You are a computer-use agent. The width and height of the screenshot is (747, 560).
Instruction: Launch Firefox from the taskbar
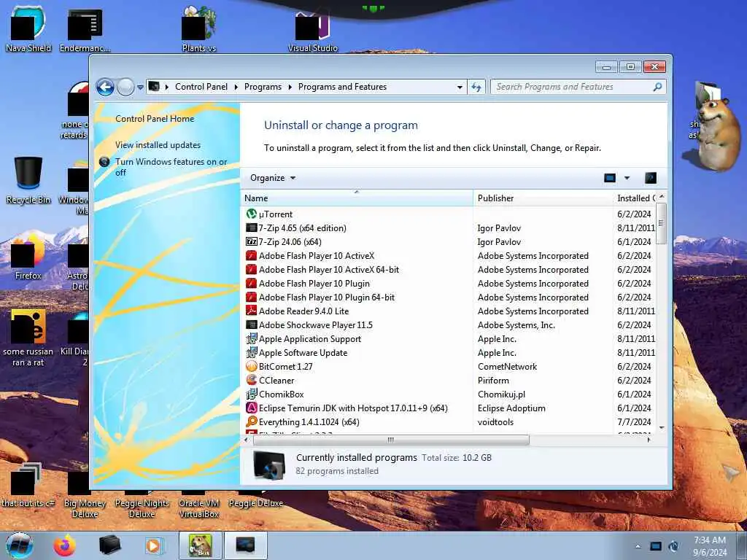point(64,545)
